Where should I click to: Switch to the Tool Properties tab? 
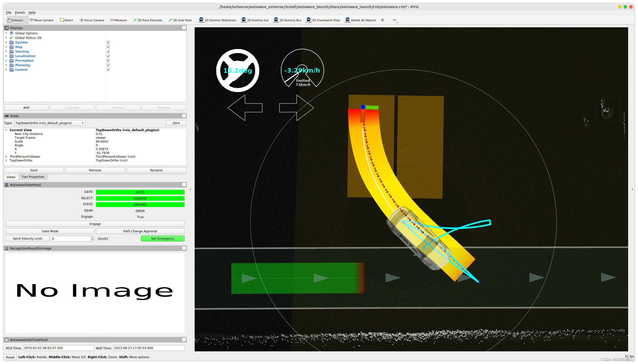33,177
